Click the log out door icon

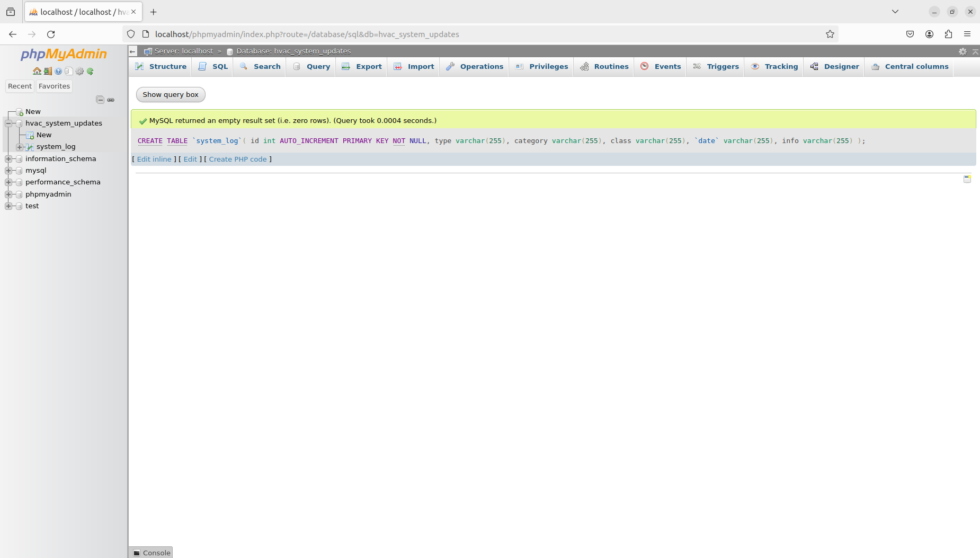coord(48,71)
